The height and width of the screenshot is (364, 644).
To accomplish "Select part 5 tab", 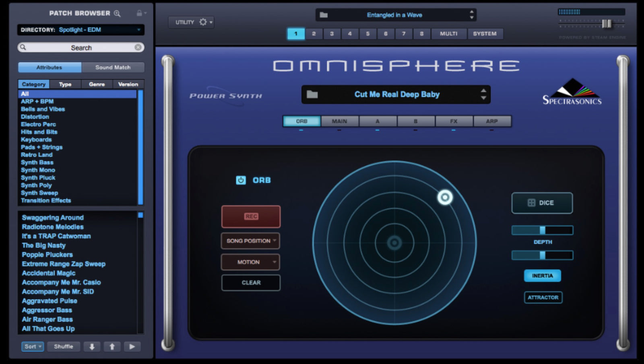I will pyautogui.click(x=367, y=34).
